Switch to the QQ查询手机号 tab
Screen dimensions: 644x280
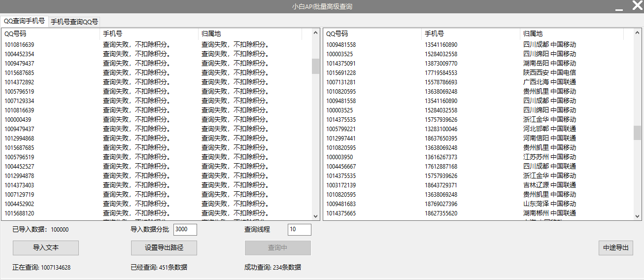pos(24,21)
